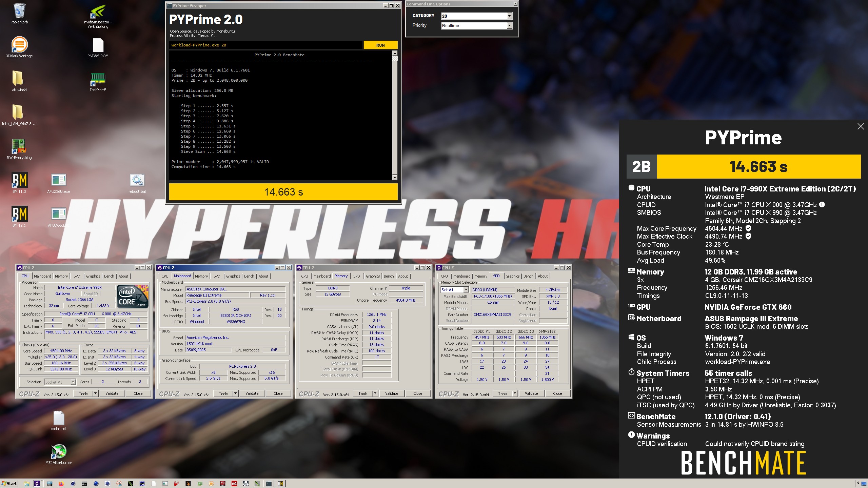The width and height of the screenshot is (868, 488).
Task: Click Close in the CPU-Z SPD window
Action: pyautogui.click(x=557, y=393)
